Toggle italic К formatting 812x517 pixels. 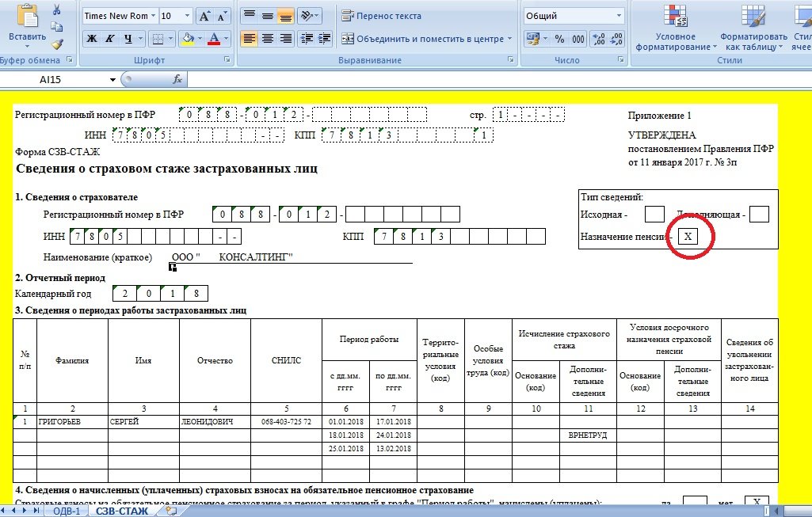pyautogui.click(x=109, y=39)
